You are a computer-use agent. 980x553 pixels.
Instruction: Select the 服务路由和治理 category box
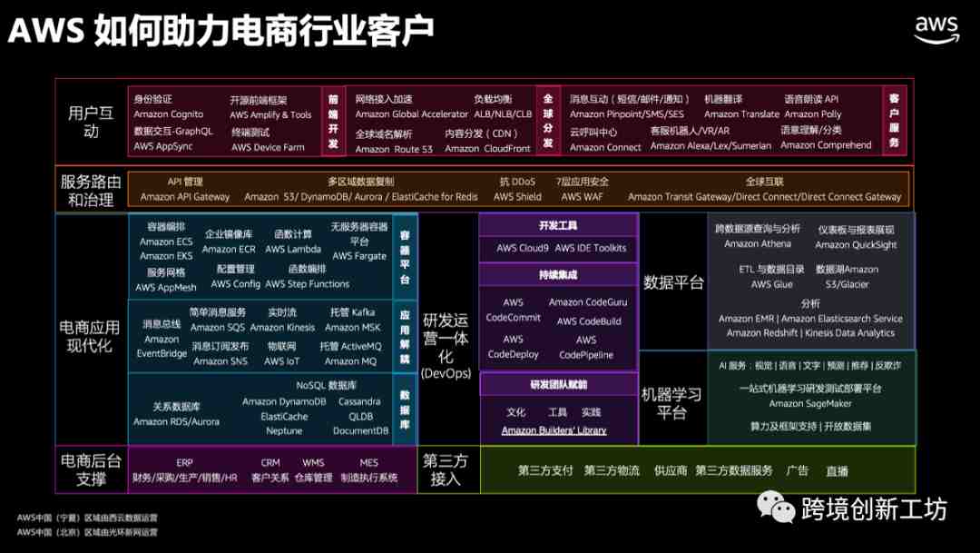click(x=91, y=189)
